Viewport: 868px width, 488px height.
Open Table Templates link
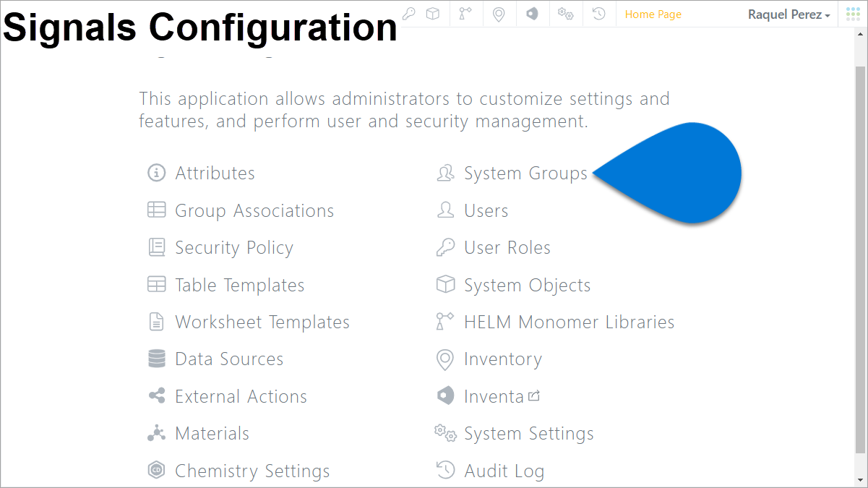point(240,286)
